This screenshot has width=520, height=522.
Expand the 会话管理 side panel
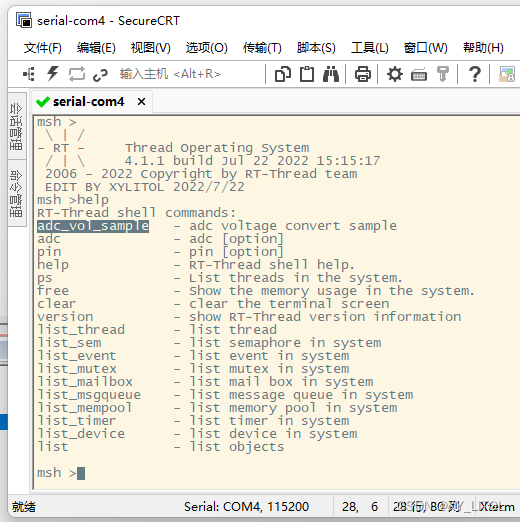point(17,127)
